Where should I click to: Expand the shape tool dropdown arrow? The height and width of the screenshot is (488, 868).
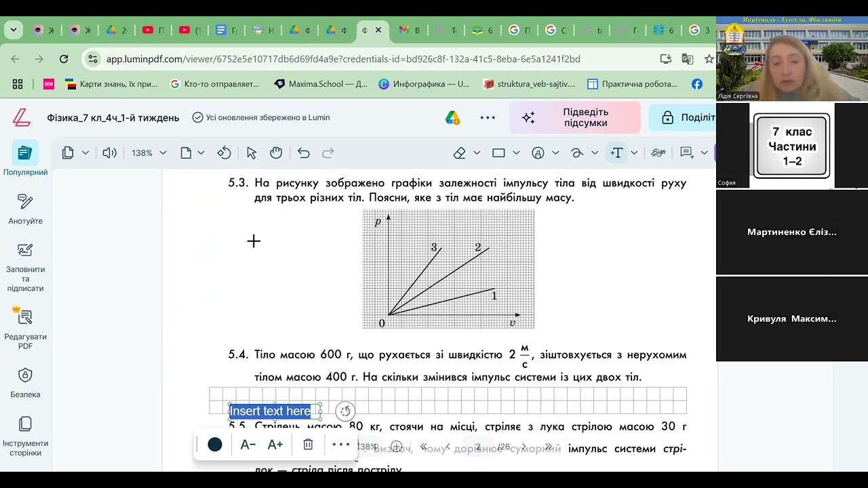[516, 153]
